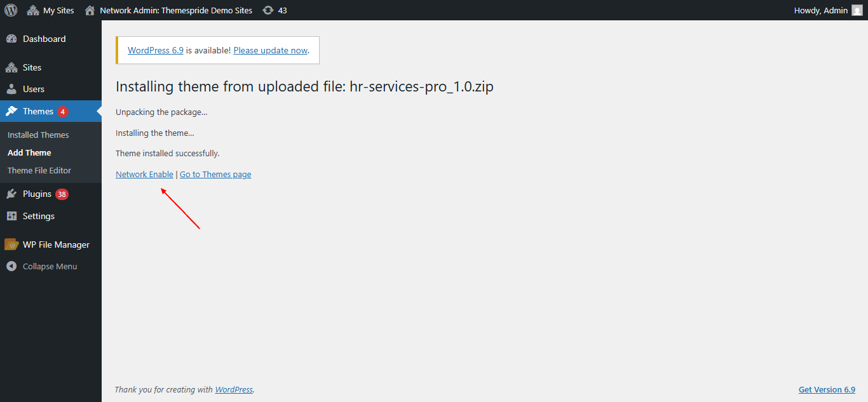Open Plugins via its plug icon
This screenshot has width=868, height=402.
pyautogui.click(x=11, y=194)
